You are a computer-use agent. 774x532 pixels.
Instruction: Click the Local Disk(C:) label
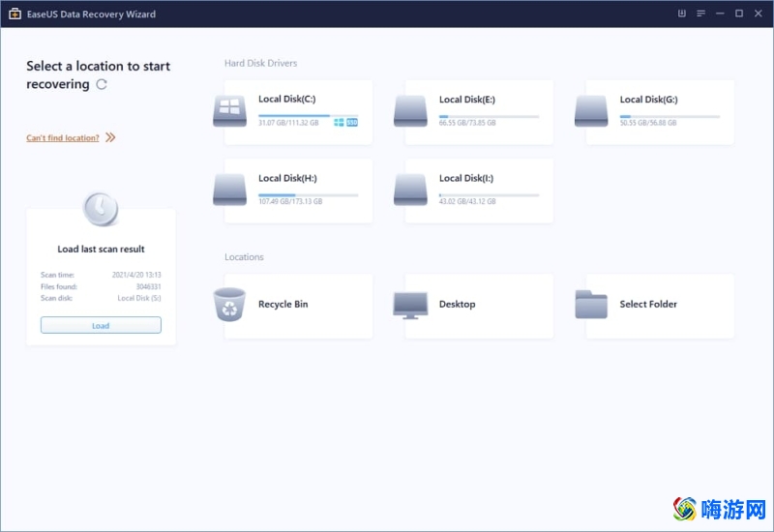[286, 100]
